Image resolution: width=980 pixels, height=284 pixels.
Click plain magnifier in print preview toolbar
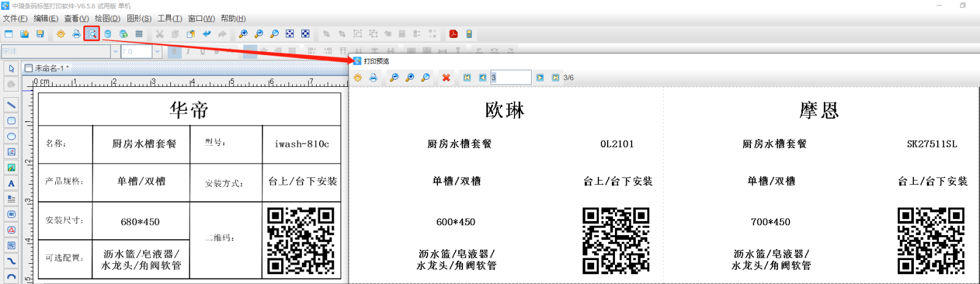[x=425, y=78]
